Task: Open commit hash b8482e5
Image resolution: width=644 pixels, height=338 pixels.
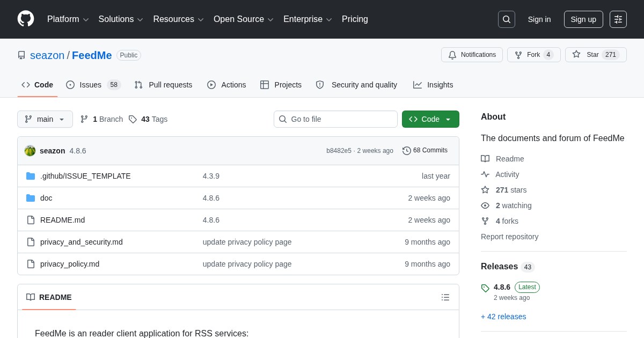Action: [339, 151]
